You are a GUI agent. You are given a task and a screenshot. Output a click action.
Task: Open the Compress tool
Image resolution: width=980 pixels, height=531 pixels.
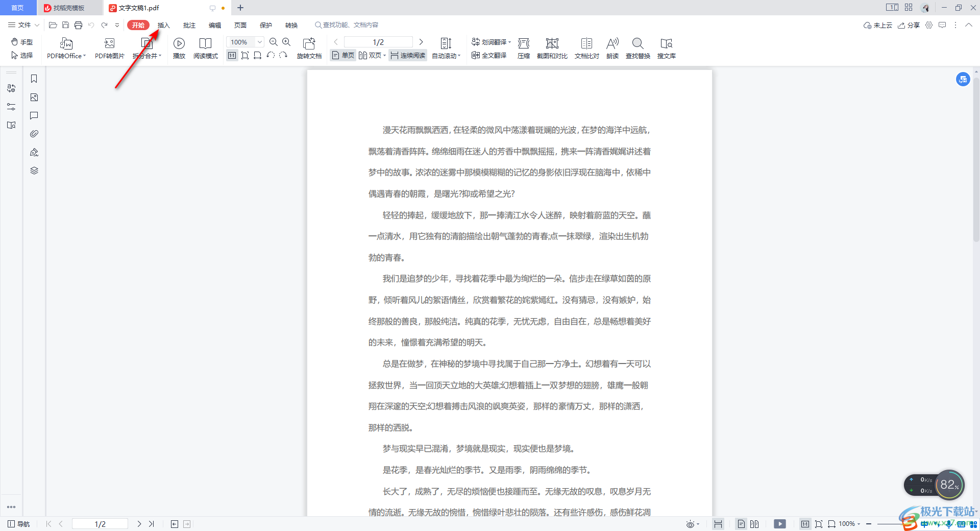click(x=524, y=49)
